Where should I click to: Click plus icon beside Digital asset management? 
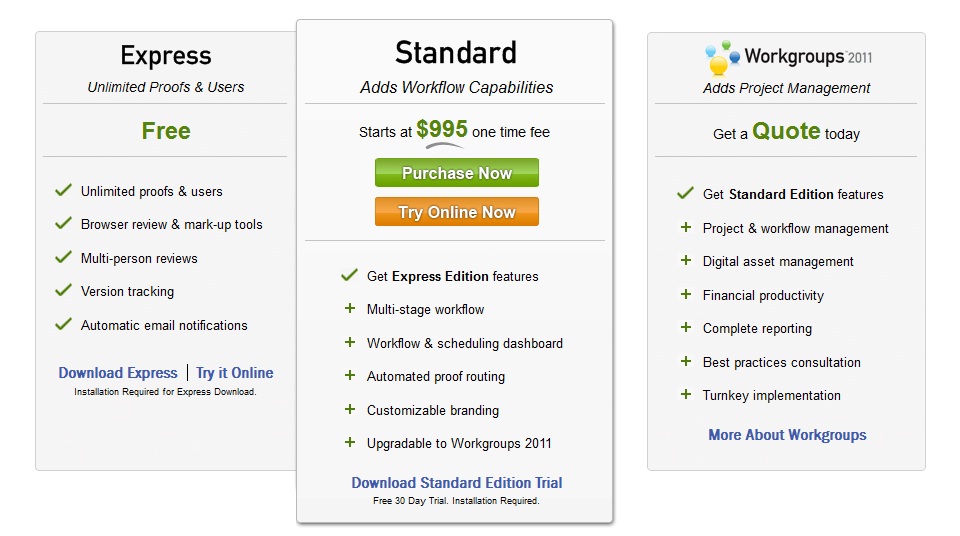coord(686,260)
